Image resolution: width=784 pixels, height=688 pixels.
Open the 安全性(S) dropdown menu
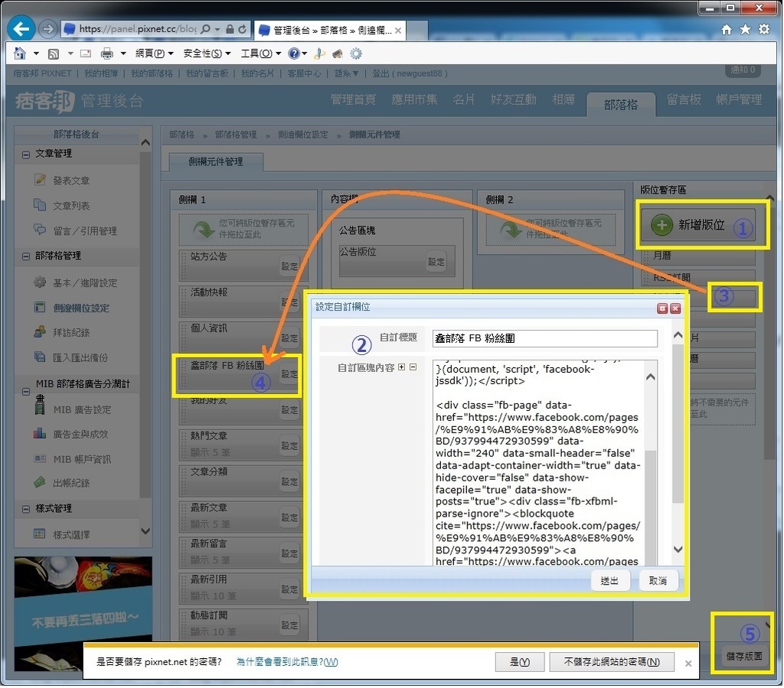(207, 54)
